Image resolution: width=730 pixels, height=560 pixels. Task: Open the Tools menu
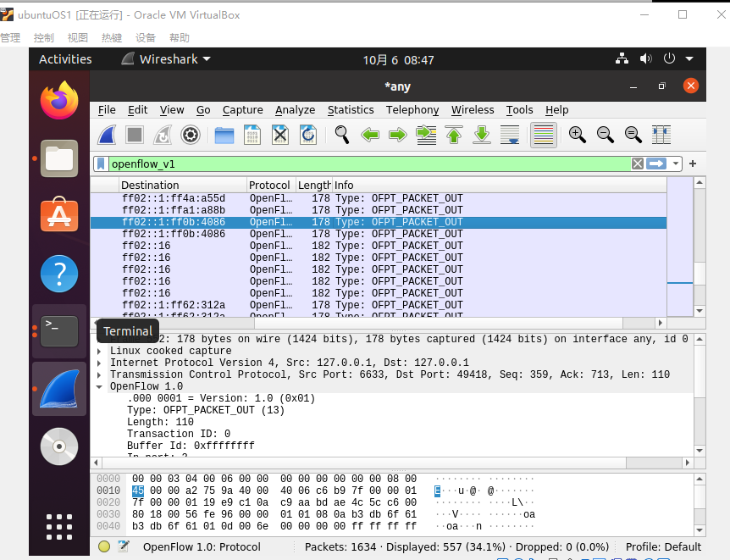(520, 110)
